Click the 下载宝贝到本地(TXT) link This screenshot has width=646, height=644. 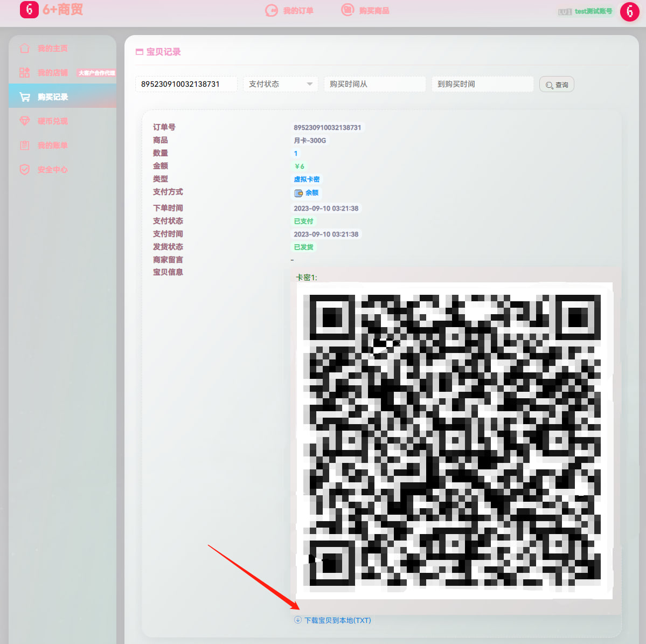click(x=337, y=620)
